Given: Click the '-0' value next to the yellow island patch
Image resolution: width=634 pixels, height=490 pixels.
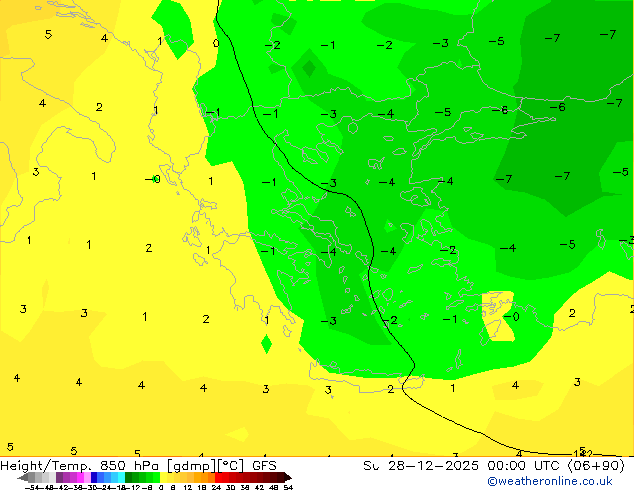Looking at the screenshot, I should pyautogui.click(x=511, y=316).
